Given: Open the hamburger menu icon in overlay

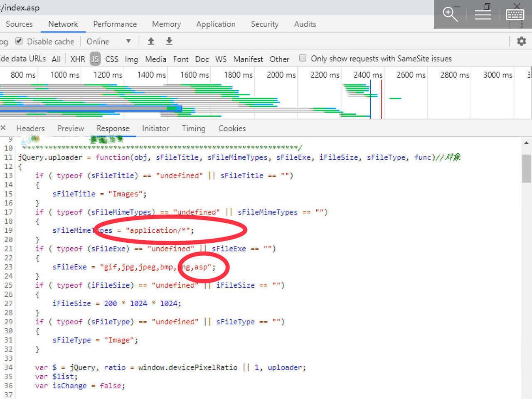Looking at the screenshot, I should click(x=483, y=15).
